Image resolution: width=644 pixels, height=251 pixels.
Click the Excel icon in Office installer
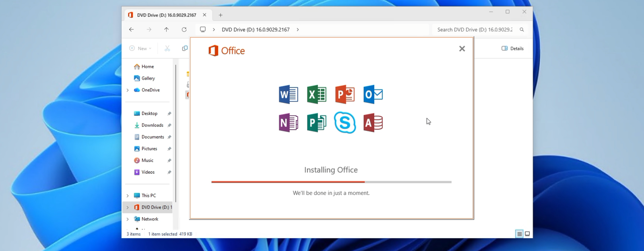(317, 95)
